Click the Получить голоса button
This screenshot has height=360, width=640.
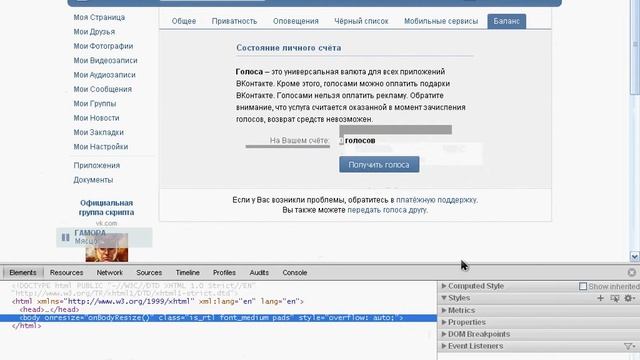click(379, 164)
